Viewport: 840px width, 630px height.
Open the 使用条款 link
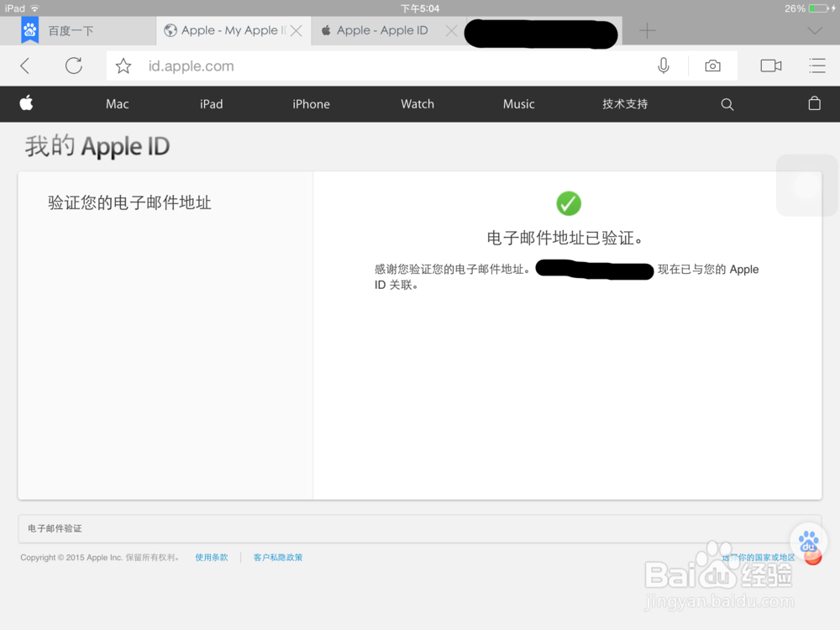(212, 557)
